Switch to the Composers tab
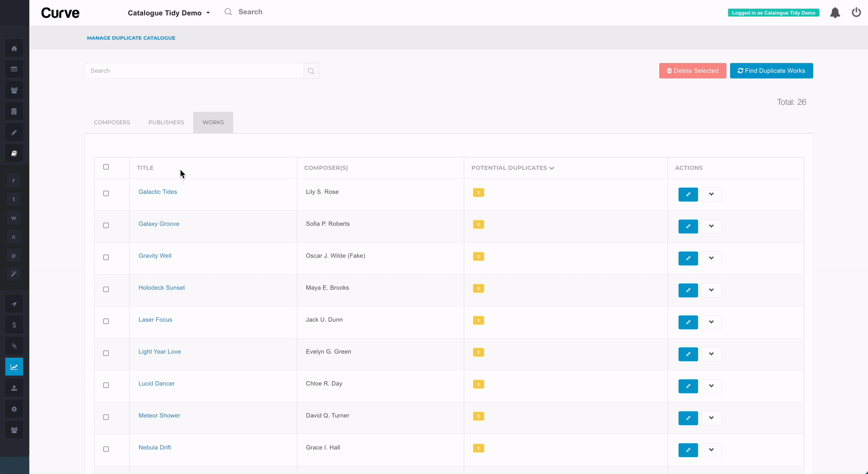 112,122
